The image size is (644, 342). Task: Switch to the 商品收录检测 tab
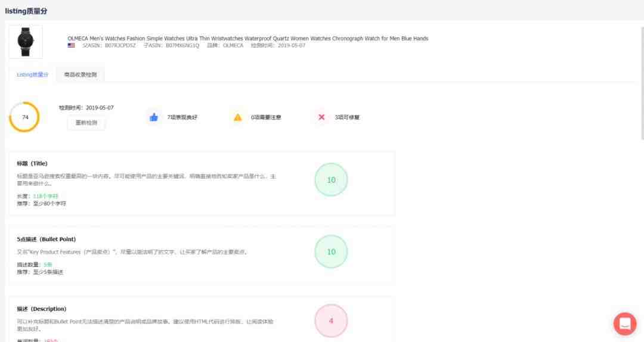pos(80,74)
